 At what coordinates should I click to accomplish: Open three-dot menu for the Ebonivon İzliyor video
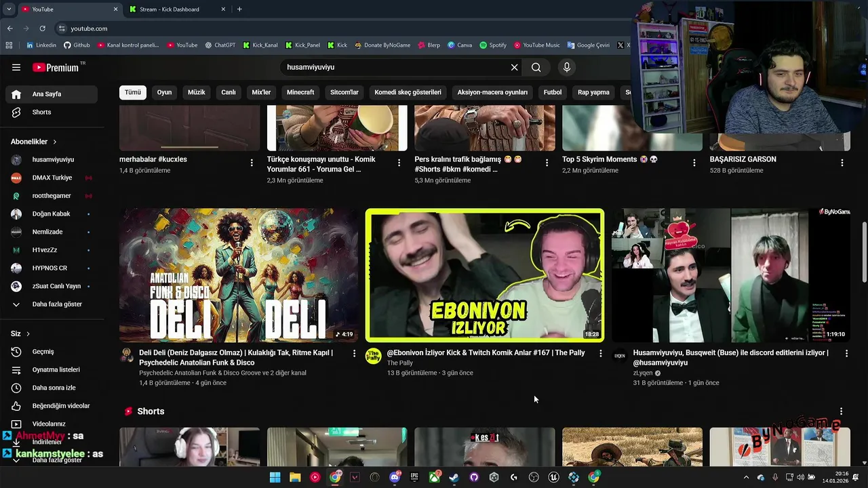600,353
